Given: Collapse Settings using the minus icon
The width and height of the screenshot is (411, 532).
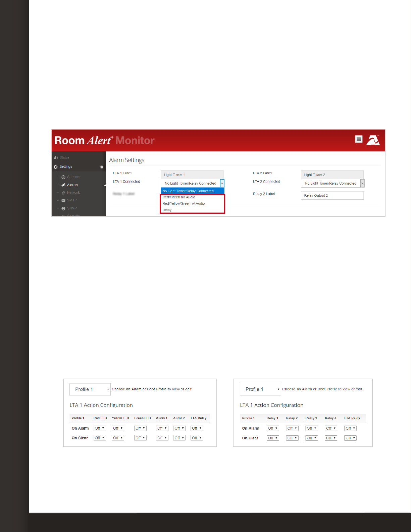Looking at the screenshot, I should click(102, 167).
